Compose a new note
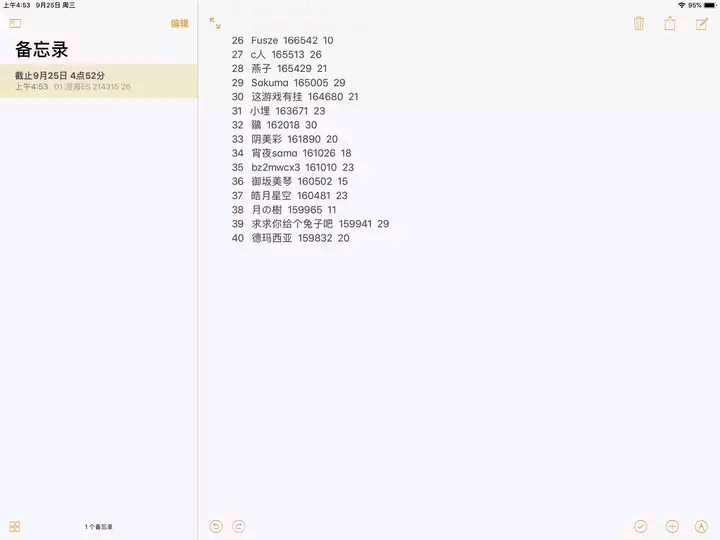This screenshot has height=540, width=720. tap(702, 24)
